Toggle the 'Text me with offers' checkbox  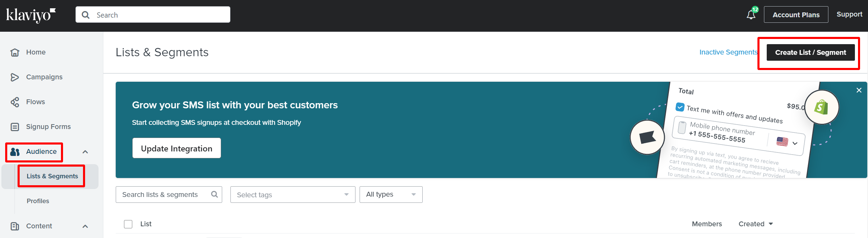click(x=680, y=107)
